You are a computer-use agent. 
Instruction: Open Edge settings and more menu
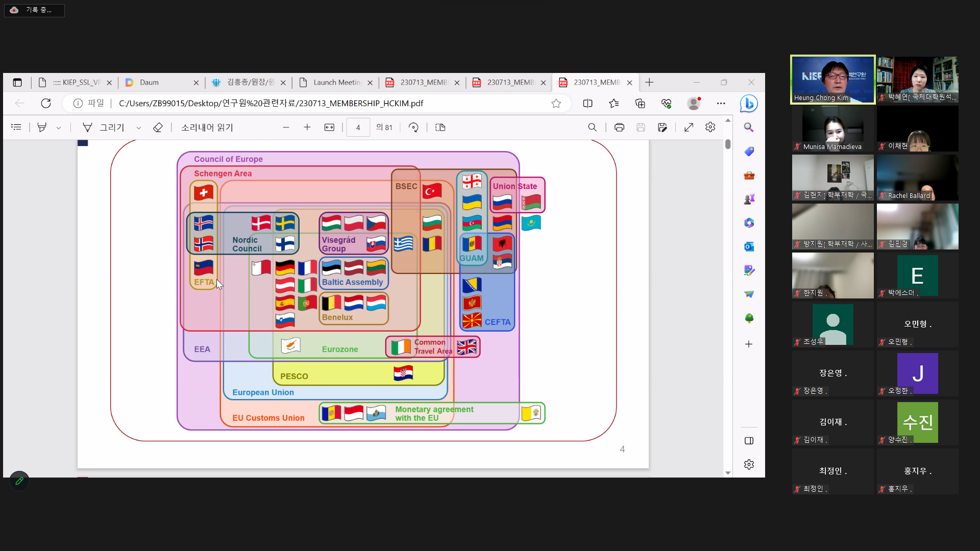pyautogui.click(x=721, y=104)
